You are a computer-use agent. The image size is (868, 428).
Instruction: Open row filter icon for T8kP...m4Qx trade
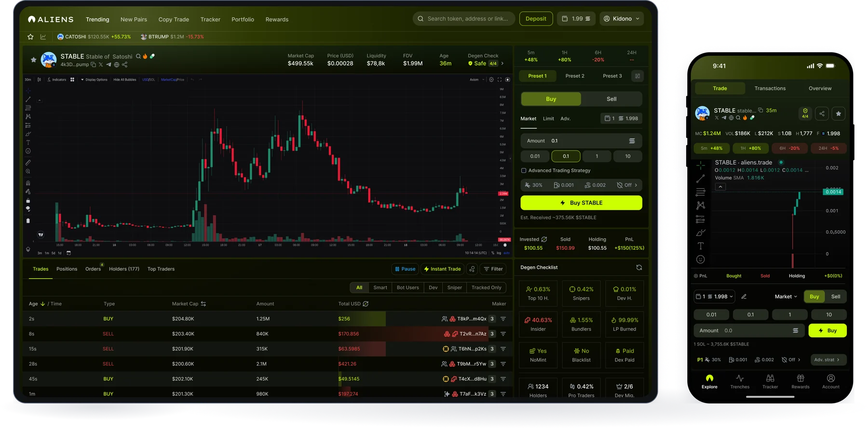(x=503, y=319)
